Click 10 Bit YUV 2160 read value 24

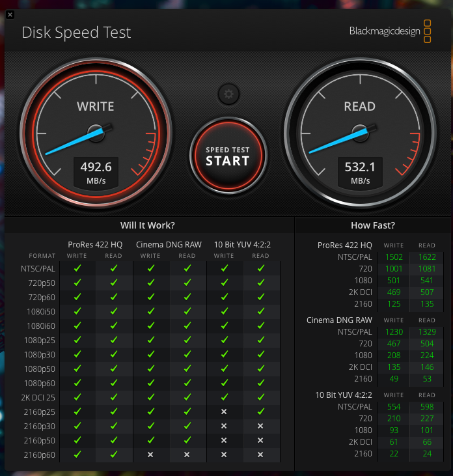pos(427,454)
